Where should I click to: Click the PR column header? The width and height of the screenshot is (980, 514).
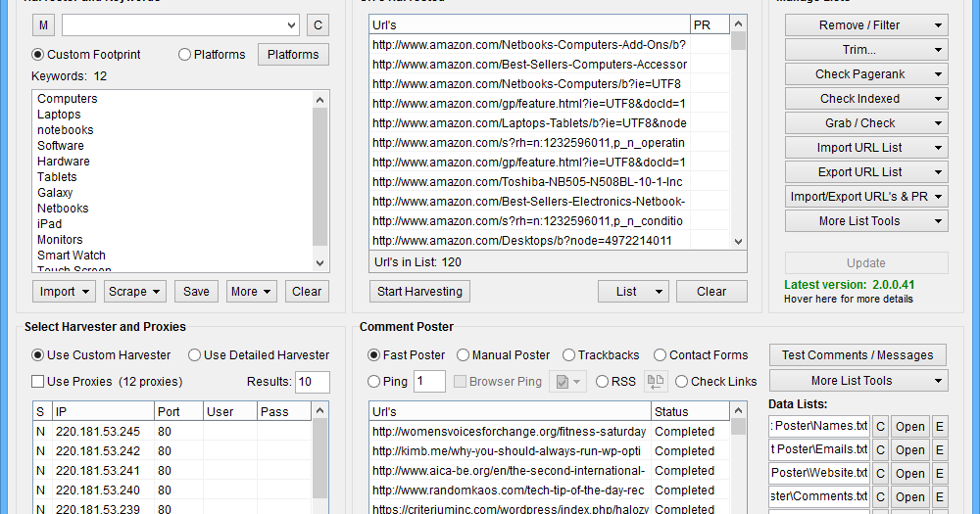710,25
